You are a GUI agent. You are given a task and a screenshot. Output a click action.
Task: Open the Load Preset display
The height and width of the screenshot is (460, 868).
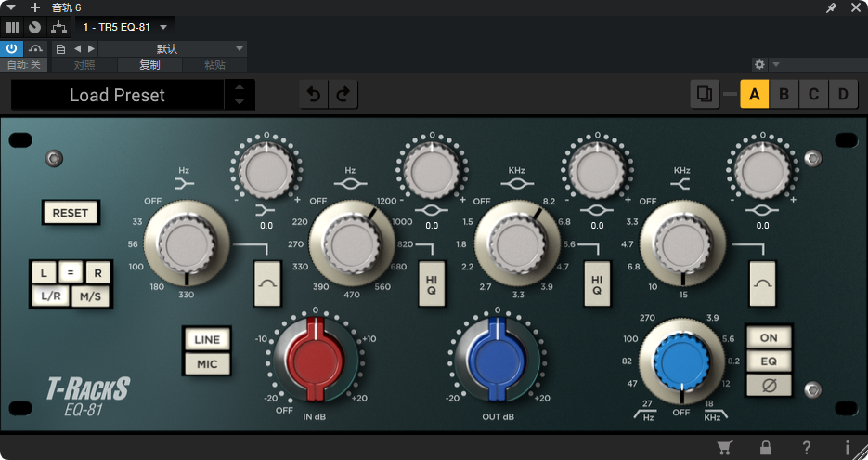[117, 95]
